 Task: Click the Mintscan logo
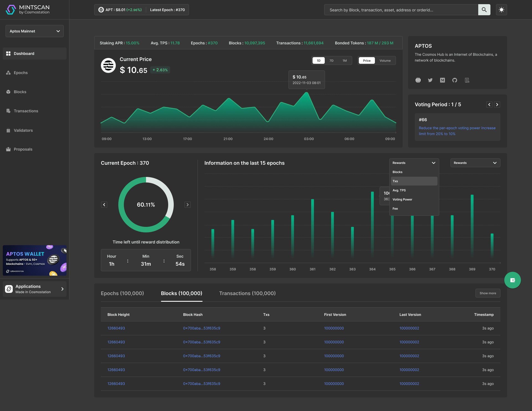(x=28, y=9)
